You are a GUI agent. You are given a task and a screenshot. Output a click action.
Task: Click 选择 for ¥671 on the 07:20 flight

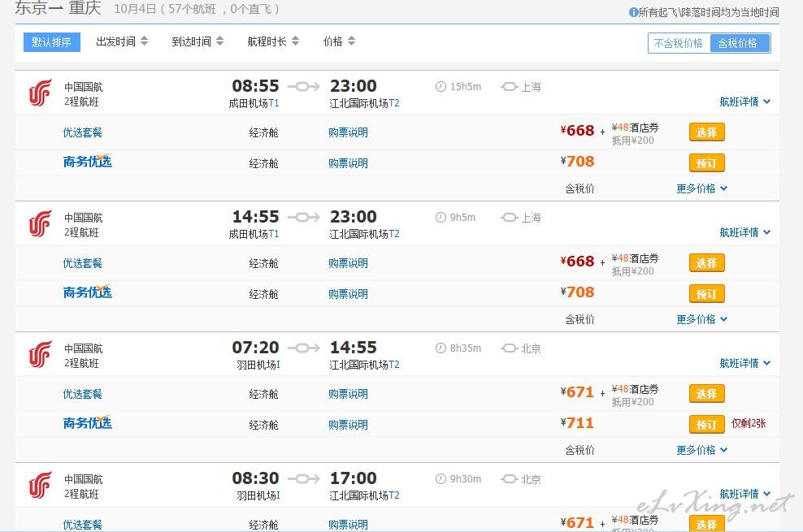(707, 394)
